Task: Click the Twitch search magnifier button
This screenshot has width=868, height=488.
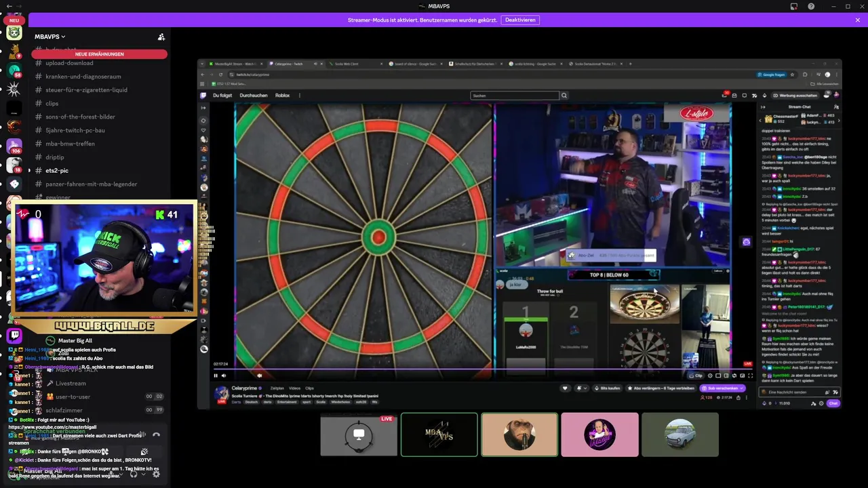Action: point(564,96)
